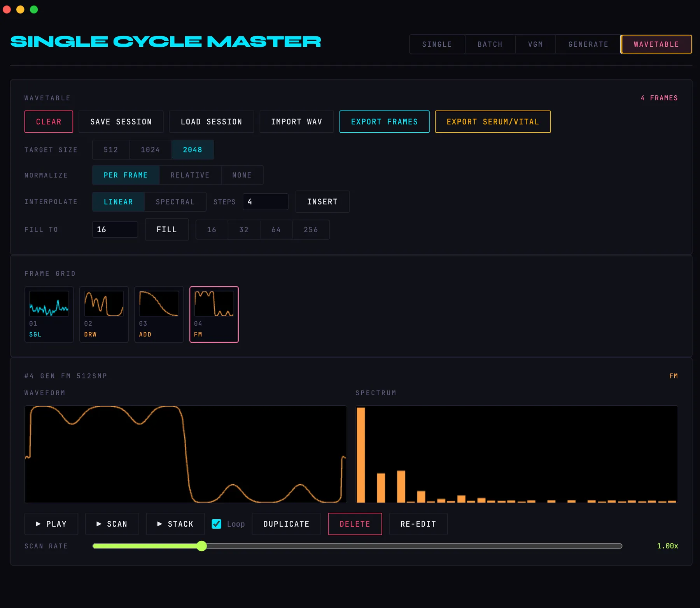Open the WAVETABLE tab
The height and width of the screenshot is (608, 700).
click(x=656, y=44)
